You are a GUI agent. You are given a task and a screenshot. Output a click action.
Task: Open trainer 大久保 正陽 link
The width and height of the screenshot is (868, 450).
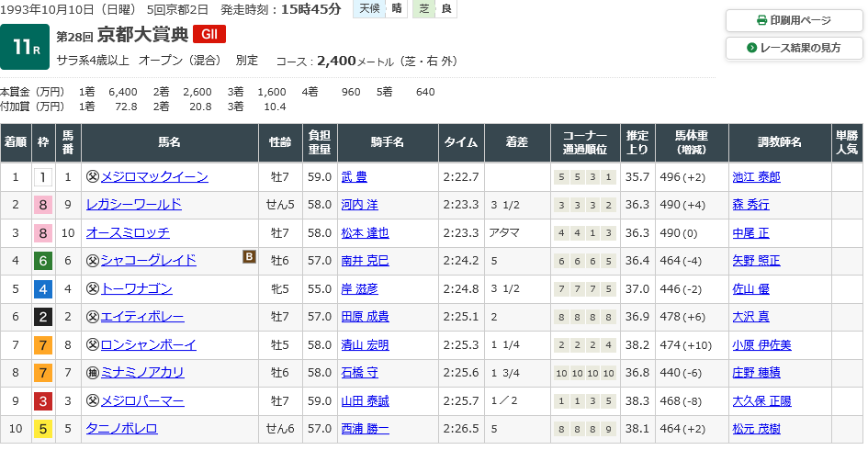pyautogui.click(x=761, y=400)
